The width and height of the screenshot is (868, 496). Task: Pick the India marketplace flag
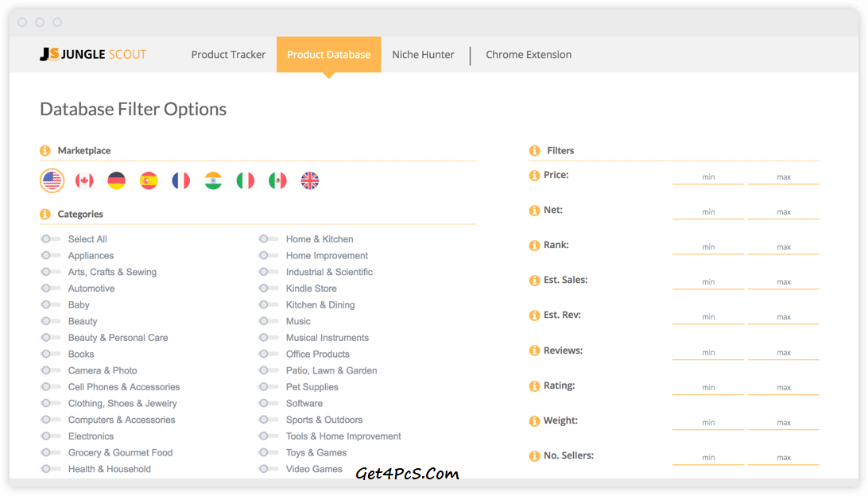click(x=213, y=181)
